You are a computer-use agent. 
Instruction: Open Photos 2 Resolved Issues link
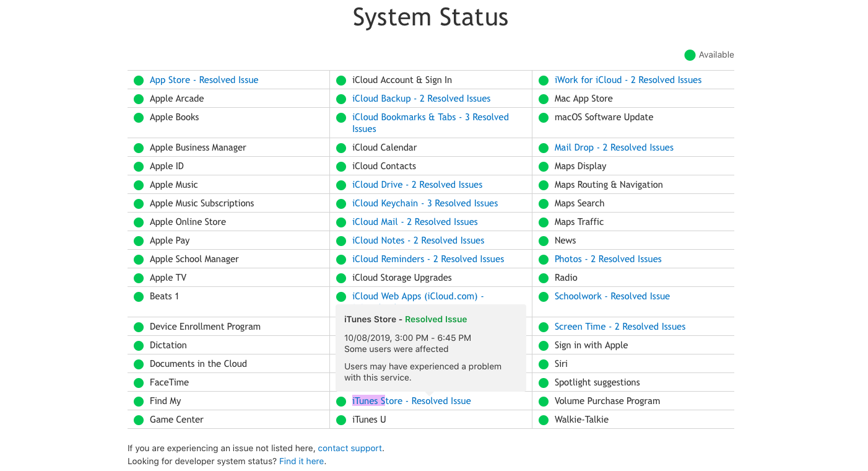(x=608, y=259)
